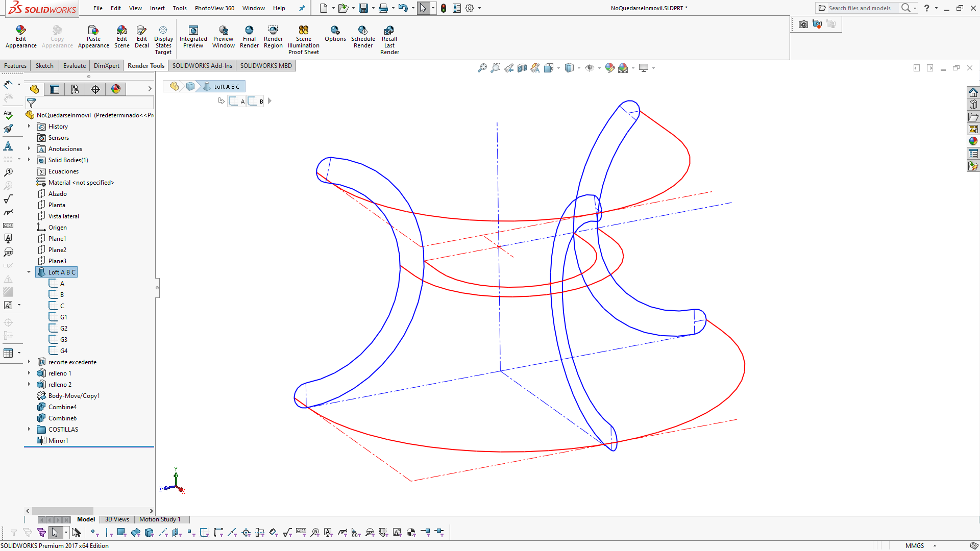Viewport: 980px width, 551px height.
Task: Select ConfigurationManager tab icon
Action: click(75, 89)
